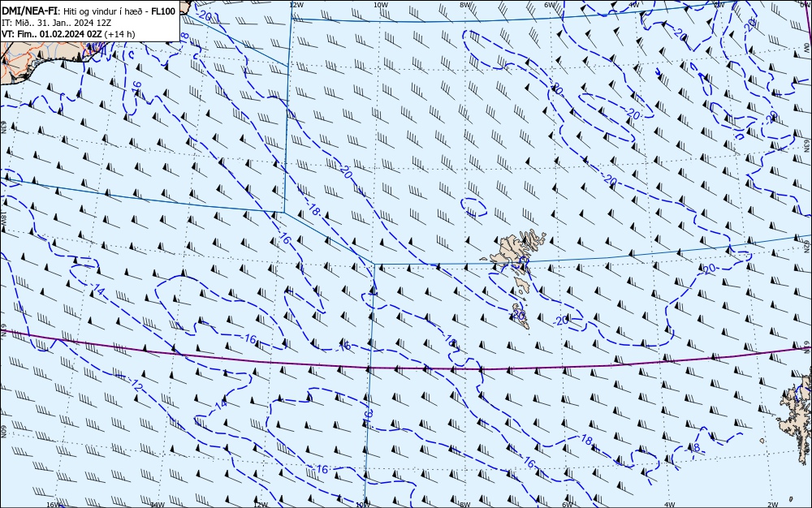Click the "-12" temperature contour label

click(x=135, y=385)
